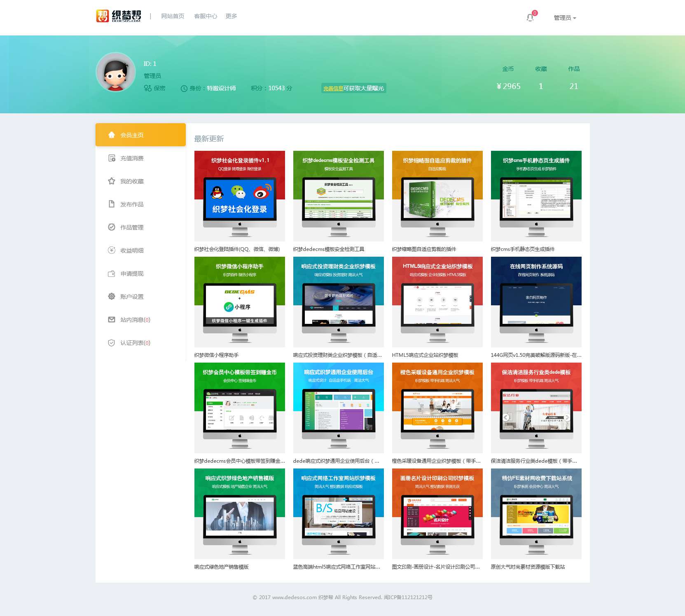Image resolution: width=685 pixels, height=616 pixels.
Task: Click the user avatar picture
Action: [116, 72]
